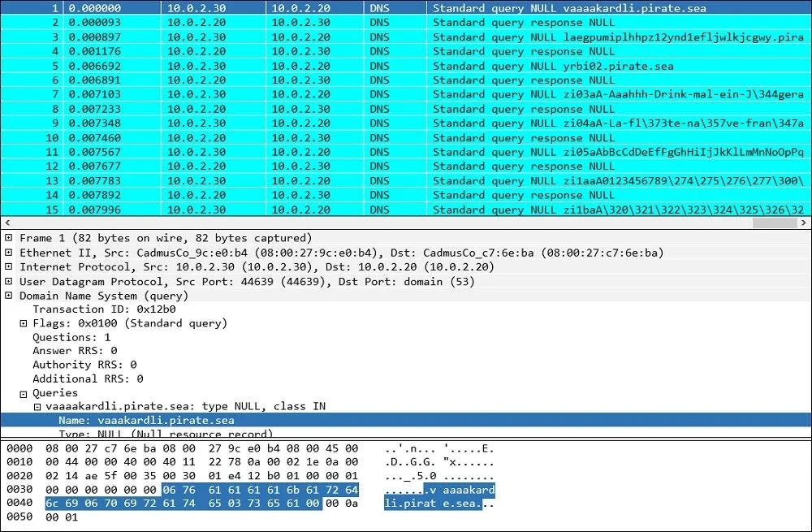Select packet 11 with zi05aAbBcCdDeEfF query
The width and height of the screenshot is (812, 532).
tap(406, 152)
